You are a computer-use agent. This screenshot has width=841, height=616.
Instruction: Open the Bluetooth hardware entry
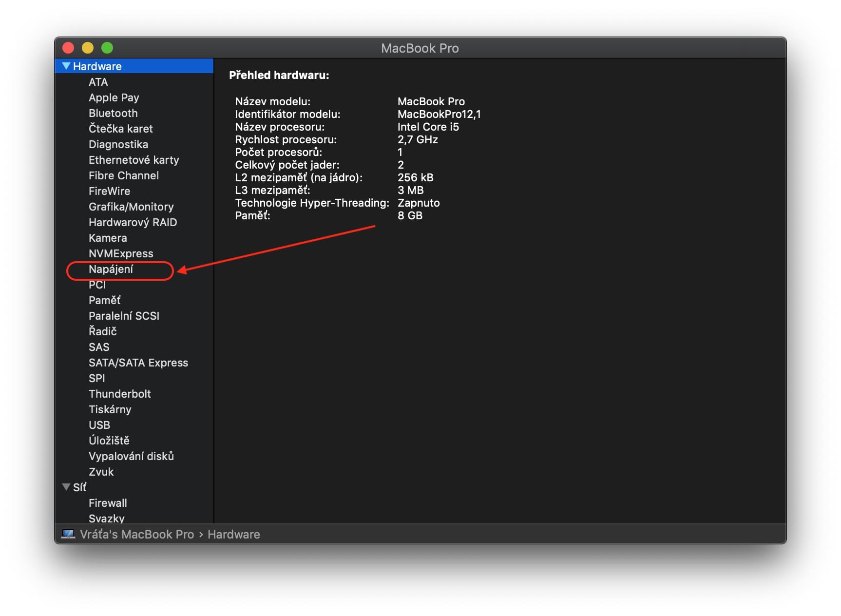pos(113,113)
